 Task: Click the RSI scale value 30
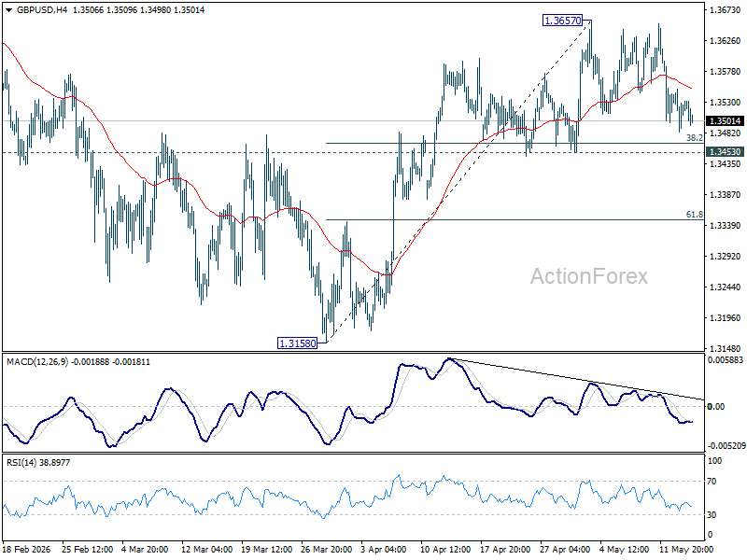[712, 515]
